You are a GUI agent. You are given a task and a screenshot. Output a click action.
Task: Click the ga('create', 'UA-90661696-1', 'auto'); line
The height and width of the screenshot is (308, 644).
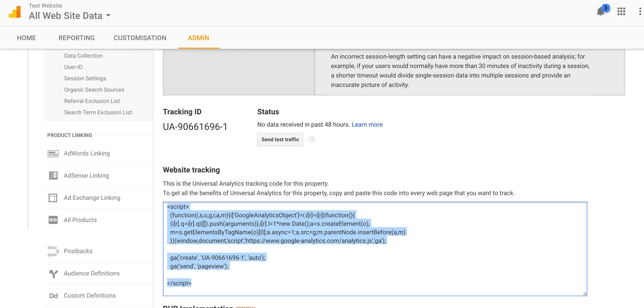[217, 258]
